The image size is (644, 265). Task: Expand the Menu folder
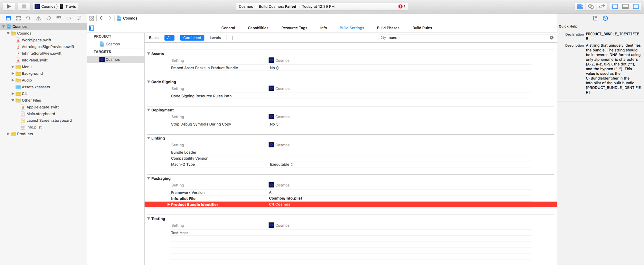(13, 67)
